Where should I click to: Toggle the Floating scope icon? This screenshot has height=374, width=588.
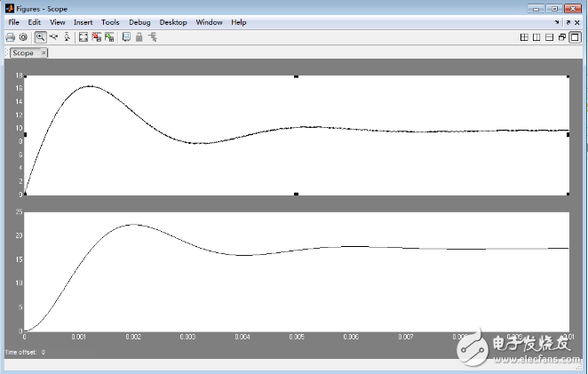pyautogui.click(x=126, y=37)
